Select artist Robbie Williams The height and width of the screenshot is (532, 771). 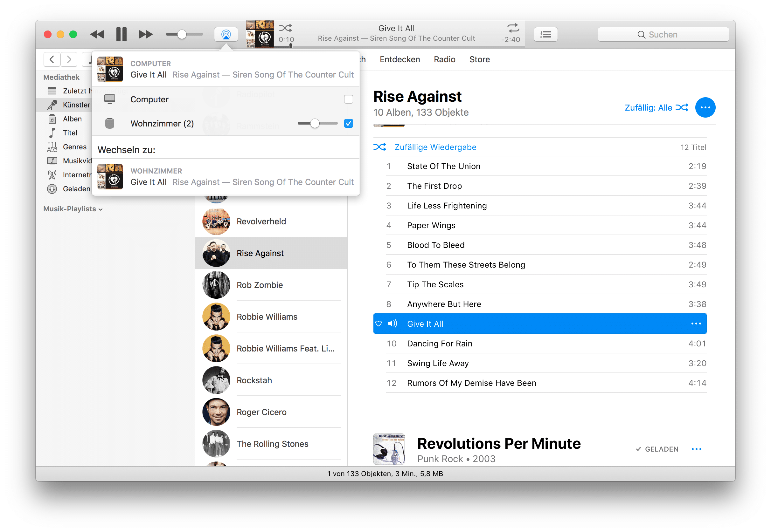(x=271, y=316)
